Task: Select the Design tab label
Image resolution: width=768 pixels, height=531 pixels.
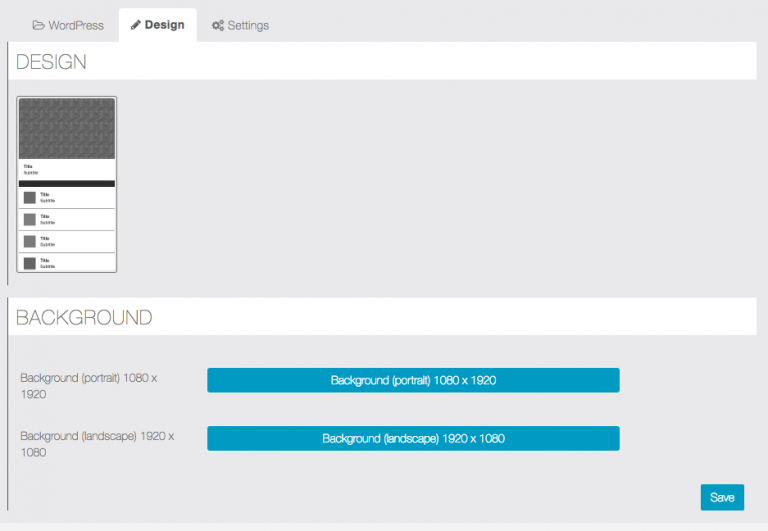Action: click(164, 25)
